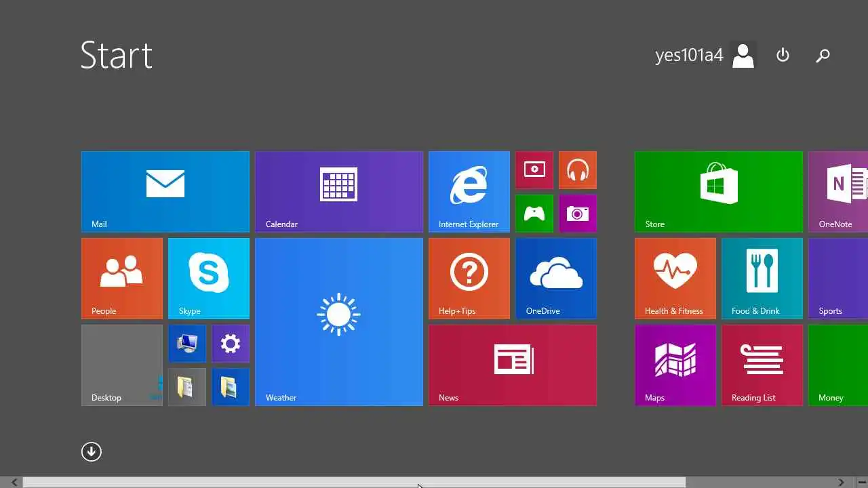
Task: Open the People tile
Action: [122, 279]
